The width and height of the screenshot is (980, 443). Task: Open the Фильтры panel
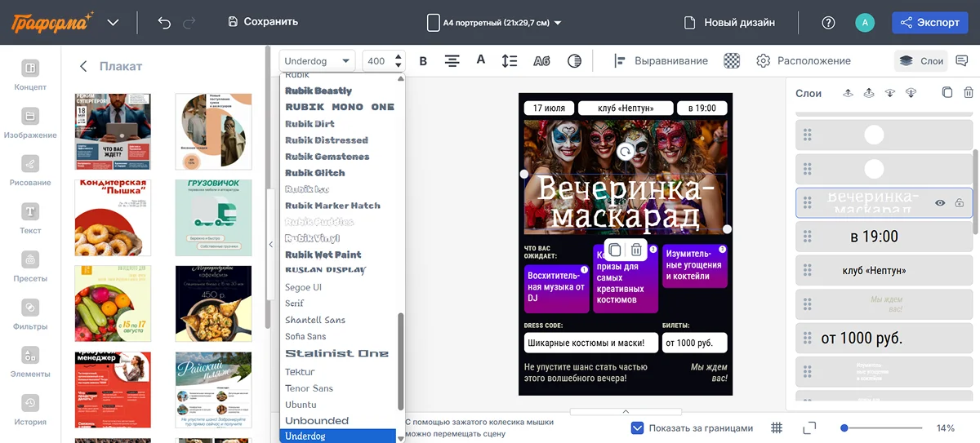click(30, 313)
